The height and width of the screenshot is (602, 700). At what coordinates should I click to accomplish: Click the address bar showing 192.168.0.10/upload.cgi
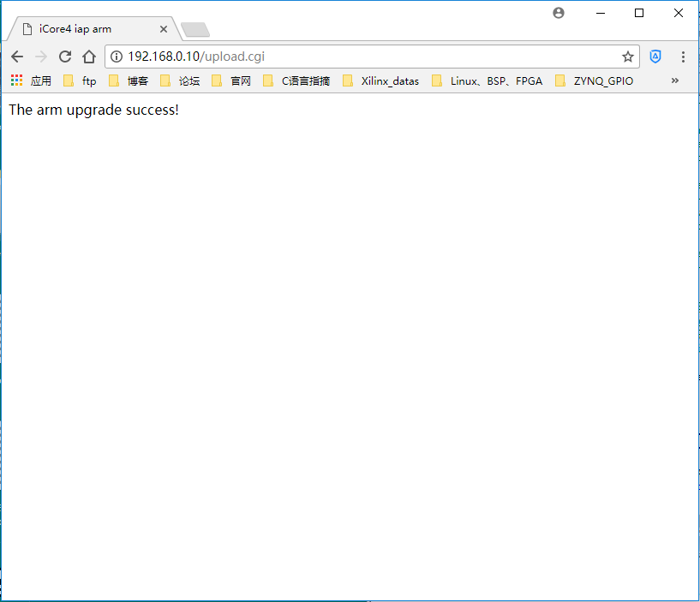coord(368,57)
